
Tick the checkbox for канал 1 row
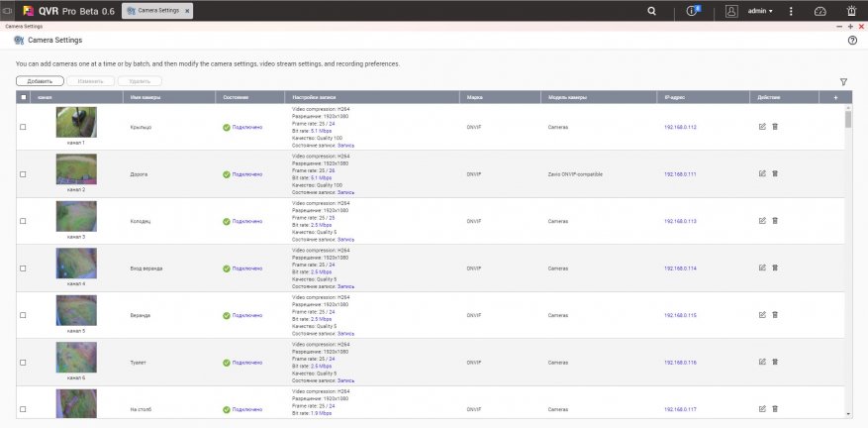click(23, 127)
